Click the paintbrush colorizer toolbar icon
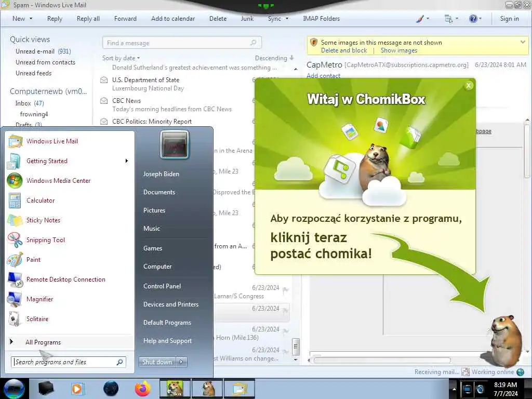The height and width of the screenshot is (399, 532). point(420,19)
